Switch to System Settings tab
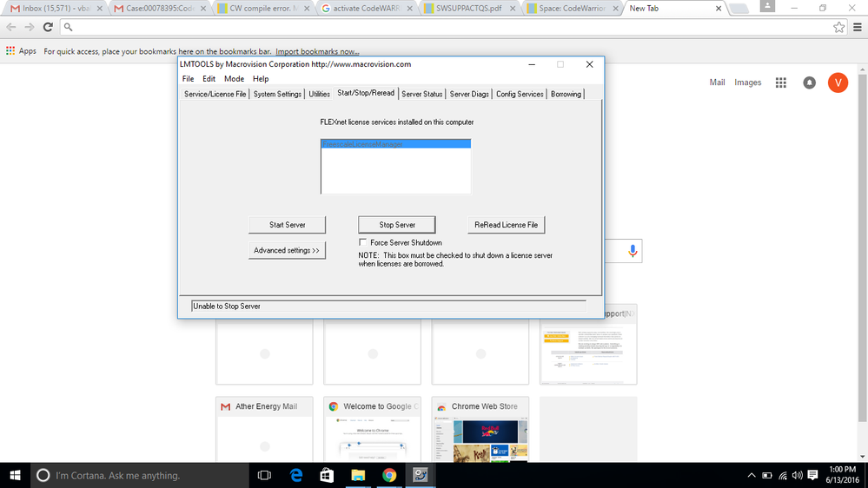The height and width of the screenshot is (488, 868). coord(277,94)
